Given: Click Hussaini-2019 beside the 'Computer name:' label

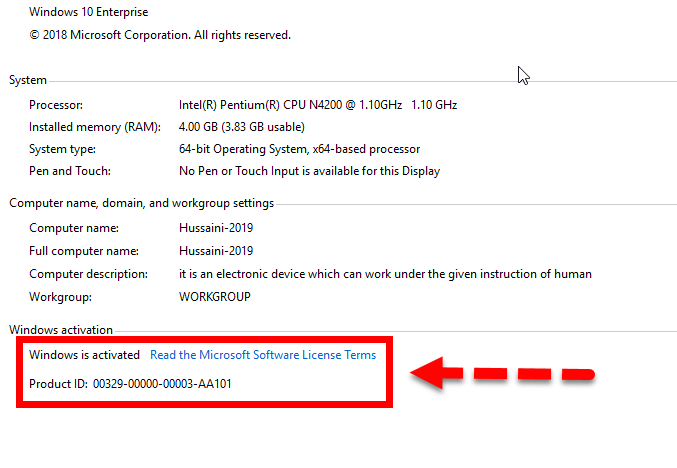Looking at the screenshot, I should pyautogui.click(x=215, y=227).
